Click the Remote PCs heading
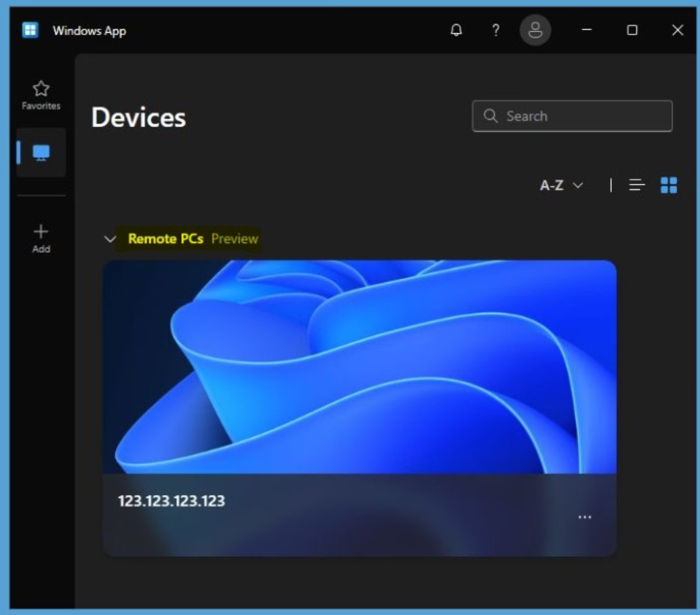700x615 pixels. click(165, 239)
